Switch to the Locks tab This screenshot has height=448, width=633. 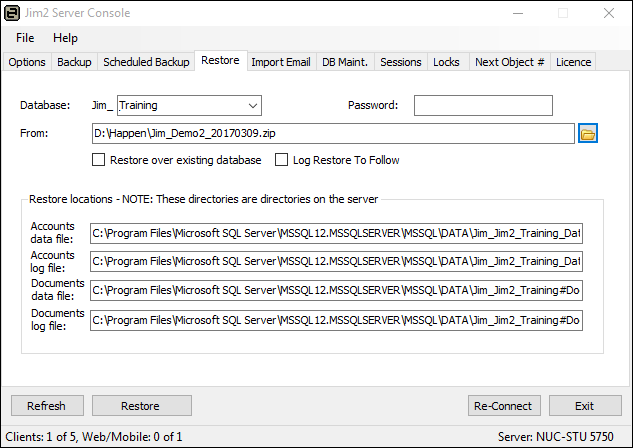point(446,62)
